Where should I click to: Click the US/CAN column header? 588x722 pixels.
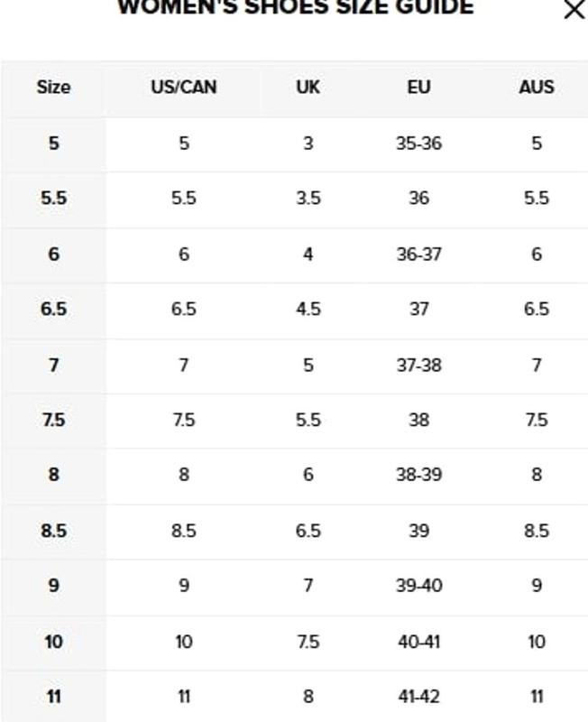tap(184, 88)
